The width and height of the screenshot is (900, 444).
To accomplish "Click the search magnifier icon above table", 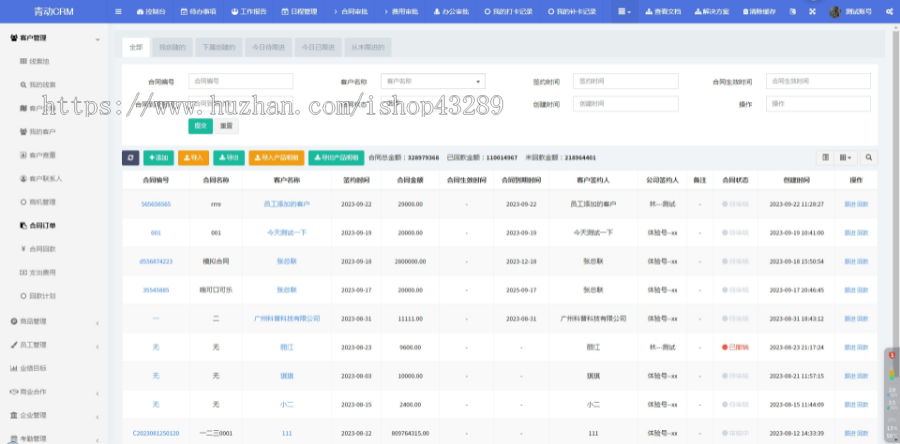I will click(x=869, y=157).
